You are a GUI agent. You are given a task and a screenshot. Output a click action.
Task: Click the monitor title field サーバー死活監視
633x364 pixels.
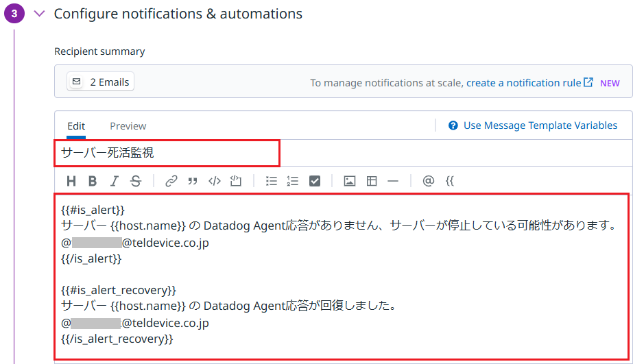point(167,153)
